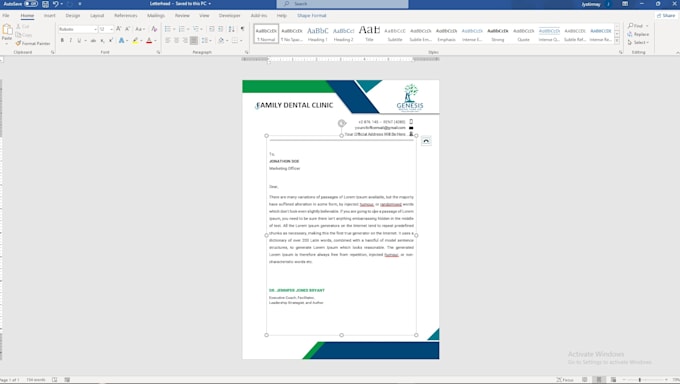Open the Customize Quick Access Toolbar dropdown
This screenshot has width=680, height=384.
[80, 4]
